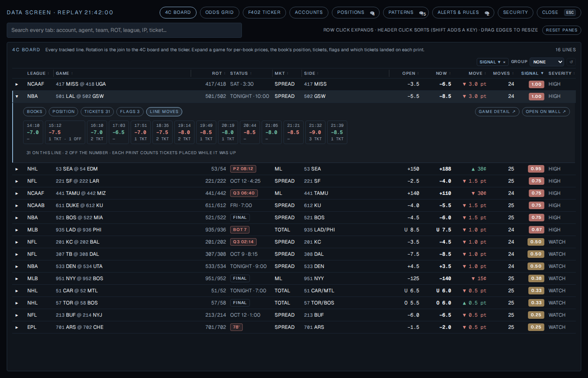Open the POSITIONS tab
The image size is (588, 378).
point(355,13)
